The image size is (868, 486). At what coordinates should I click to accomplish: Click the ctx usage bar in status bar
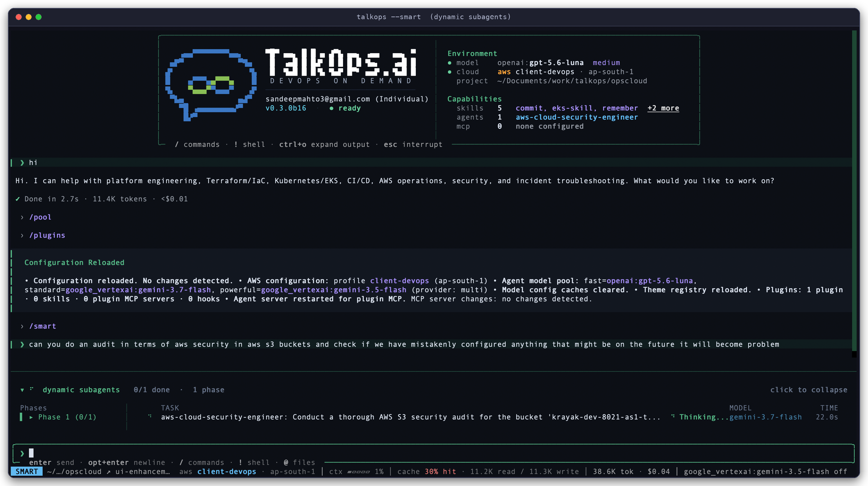point(359,472)
